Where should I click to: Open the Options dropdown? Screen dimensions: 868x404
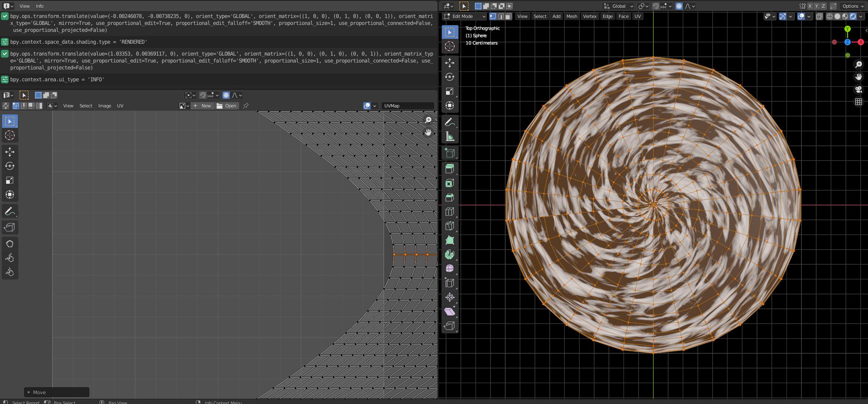click(x=853, y=6)
